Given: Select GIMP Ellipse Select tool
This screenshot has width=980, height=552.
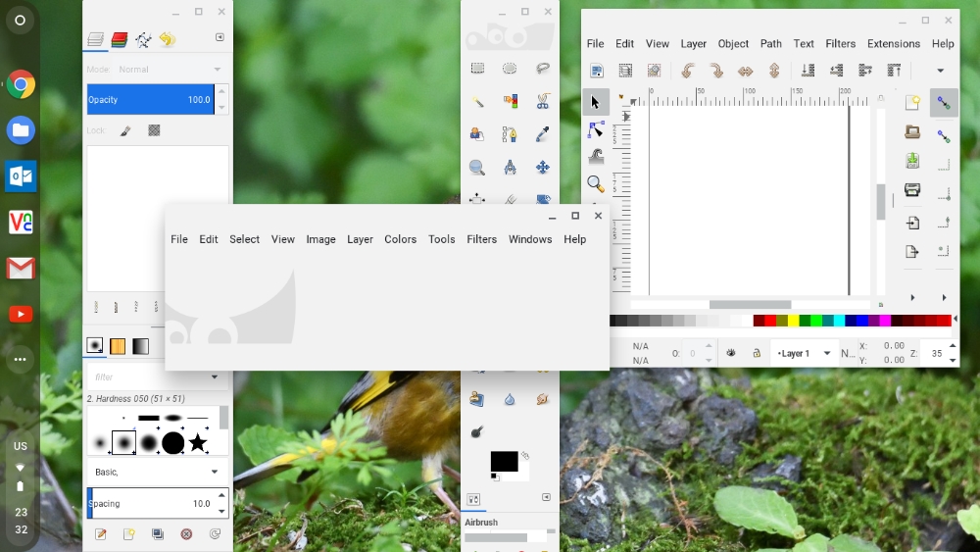Looking at the screenshot, I should pyautogui.click(x=510, y=68).
